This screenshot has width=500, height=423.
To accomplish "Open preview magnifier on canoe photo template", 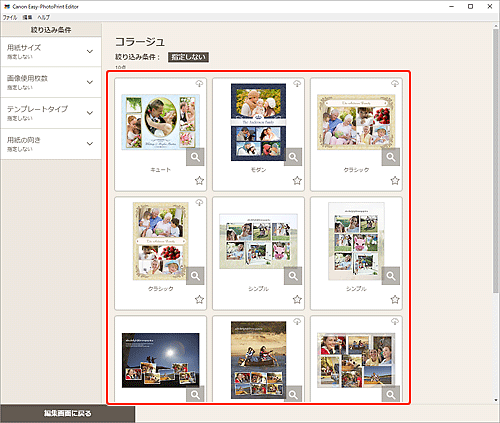I will pos(293,394).
